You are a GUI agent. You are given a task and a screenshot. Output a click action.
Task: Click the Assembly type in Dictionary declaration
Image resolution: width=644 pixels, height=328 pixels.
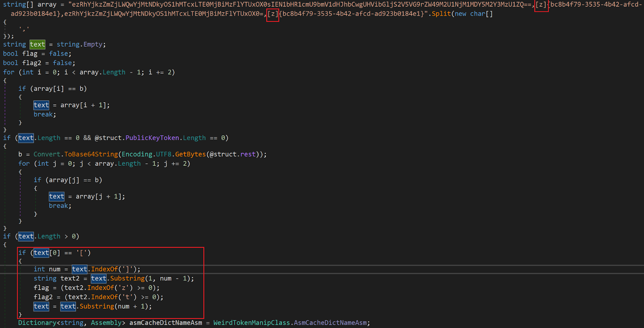106,323
